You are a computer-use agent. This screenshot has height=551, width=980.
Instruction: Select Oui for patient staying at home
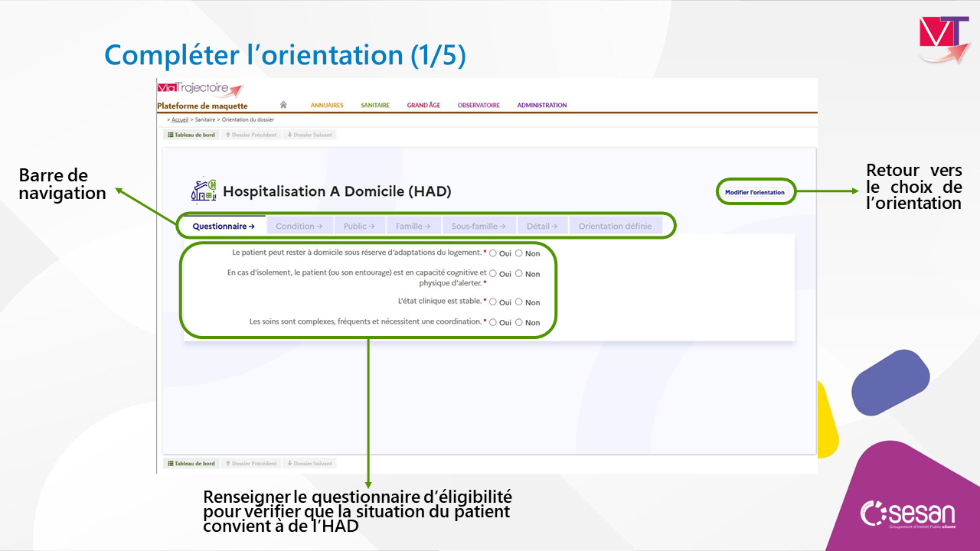tap(493, 253)
